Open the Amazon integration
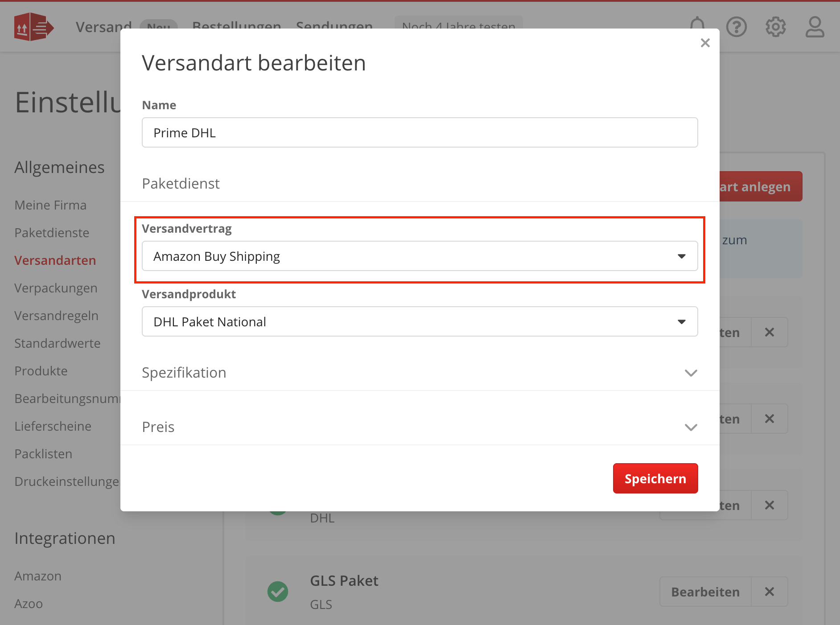Viewport: 840px width, 625px height. point(38,576)
